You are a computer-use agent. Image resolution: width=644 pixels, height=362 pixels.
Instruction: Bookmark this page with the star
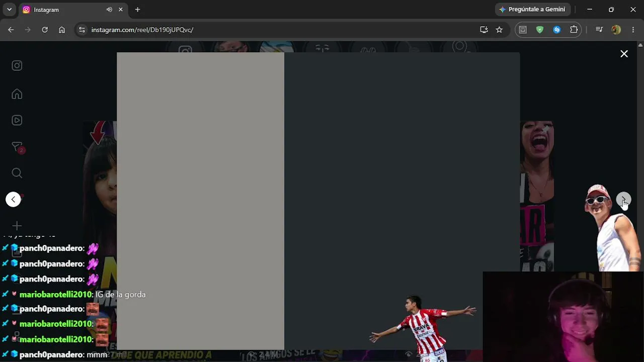point(499,30)
